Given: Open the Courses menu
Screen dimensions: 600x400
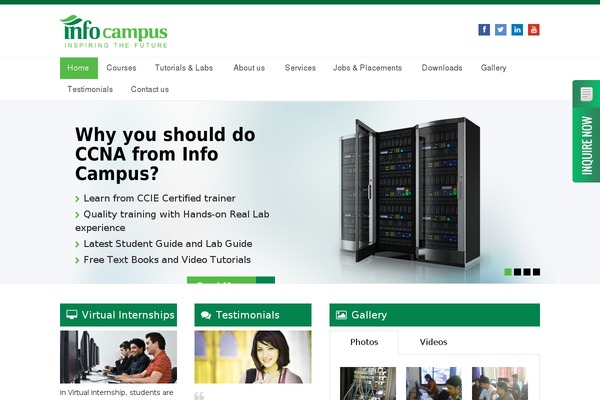Looking at the screenshot, I should point(121,68).
